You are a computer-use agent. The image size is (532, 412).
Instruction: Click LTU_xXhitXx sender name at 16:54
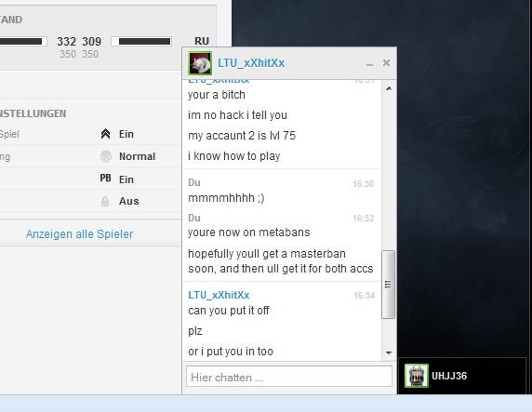(x=219, y=295)
